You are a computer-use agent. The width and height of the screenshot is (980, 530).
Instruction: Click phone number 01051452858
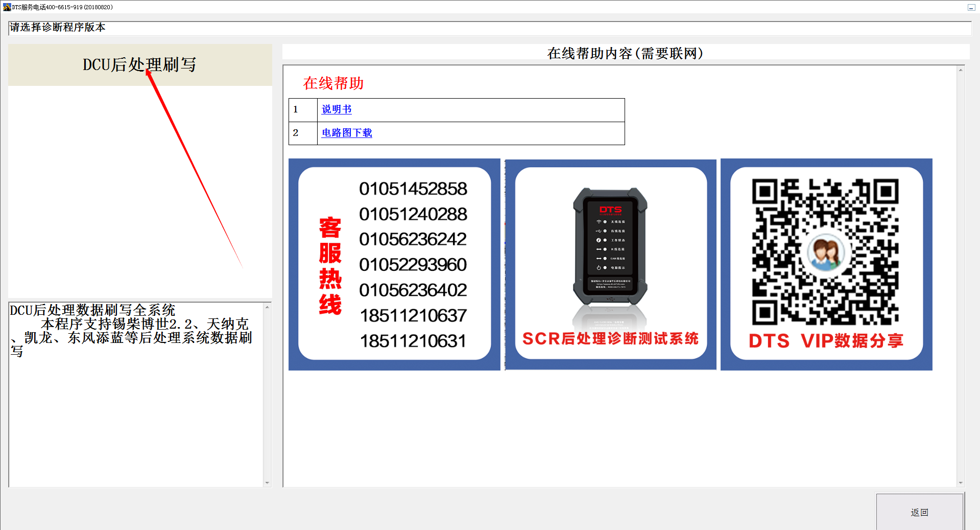pyautogui.click(x=413, y=189)
